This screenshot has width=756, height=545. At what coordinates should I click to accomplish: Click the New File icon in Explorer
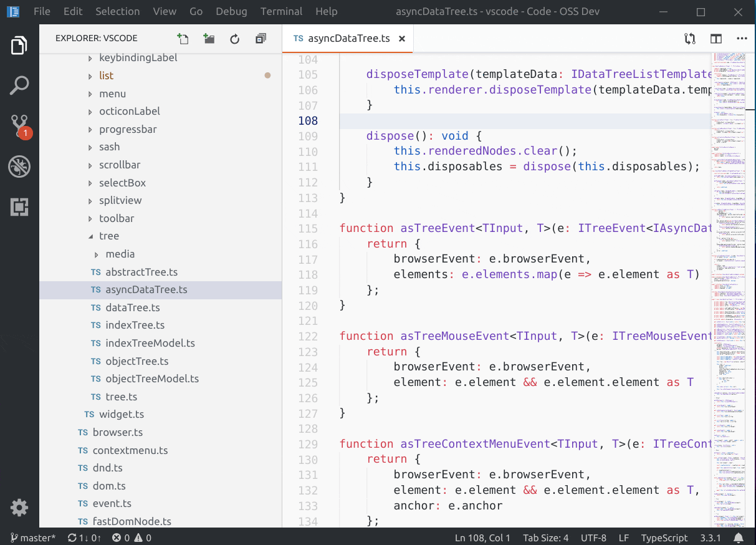183,39
